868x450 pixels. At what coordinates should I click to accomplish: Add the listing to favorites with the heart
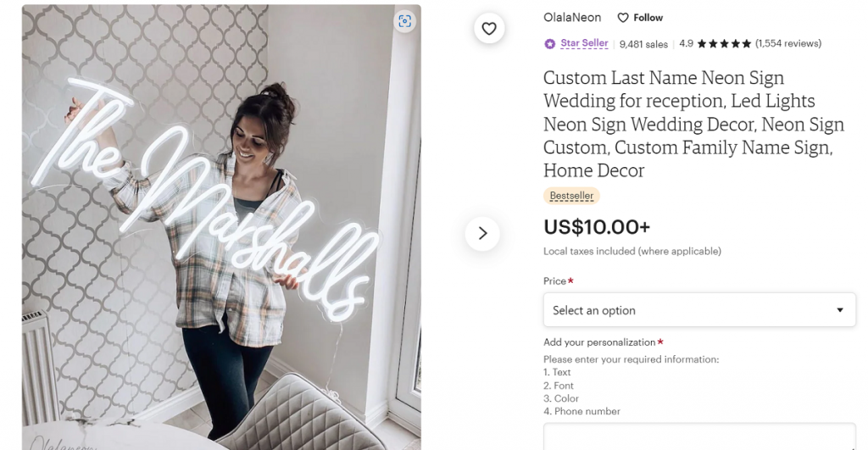click(489, 29)
